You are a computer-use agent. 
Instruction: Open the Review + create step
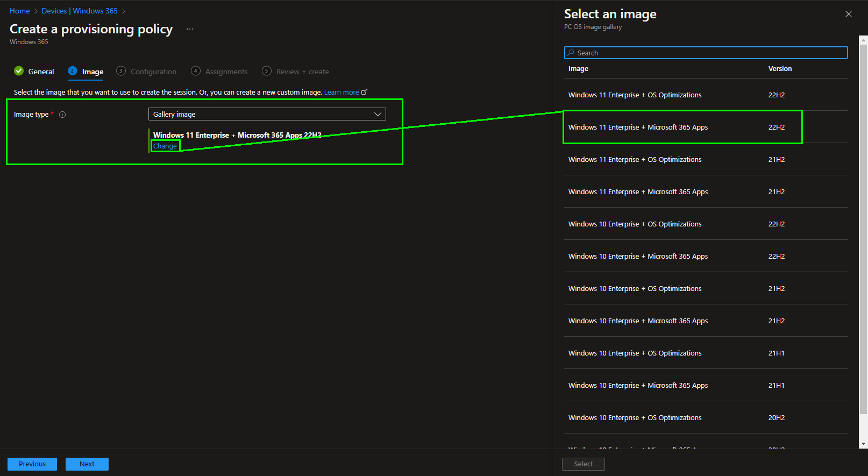(302, 72)
